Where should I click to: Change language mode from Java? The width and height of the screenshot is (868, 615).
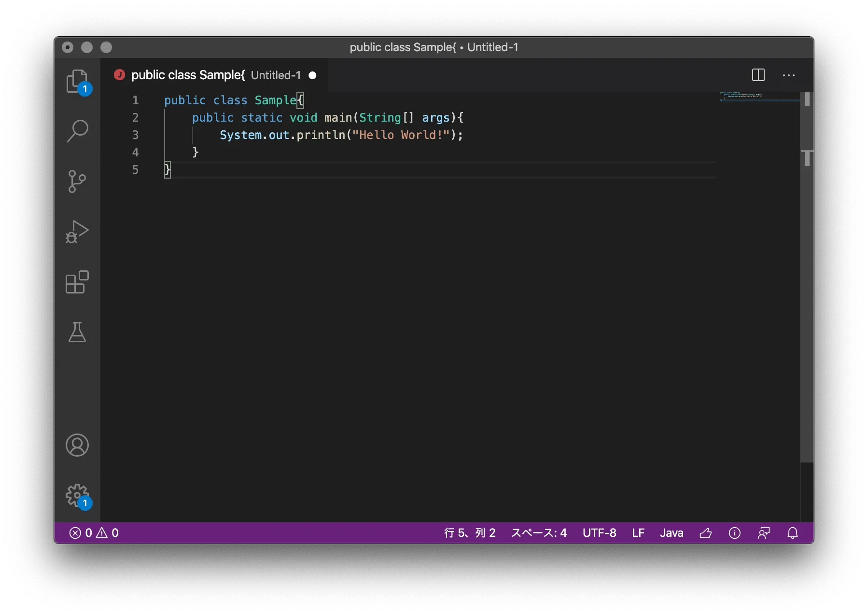672,533
